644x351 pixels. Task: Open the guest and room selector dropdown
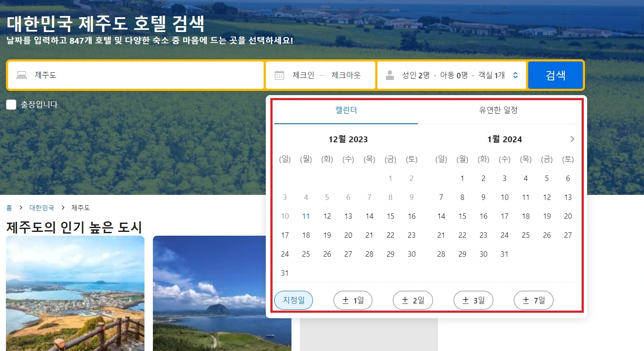(452, 75)
